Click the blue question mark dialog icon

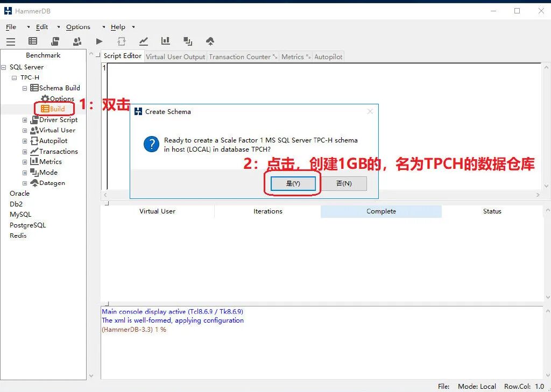coord(151,144)
